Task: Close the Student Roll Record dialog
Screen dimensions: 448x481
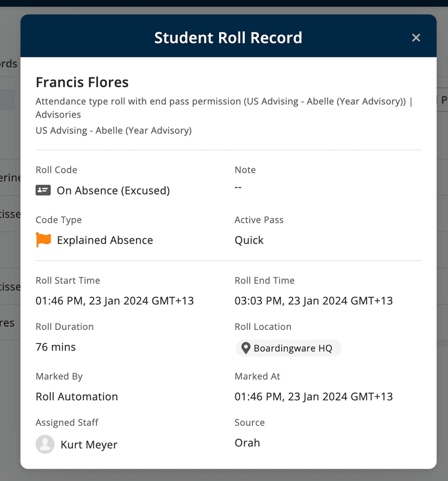Action: (416, 37)
